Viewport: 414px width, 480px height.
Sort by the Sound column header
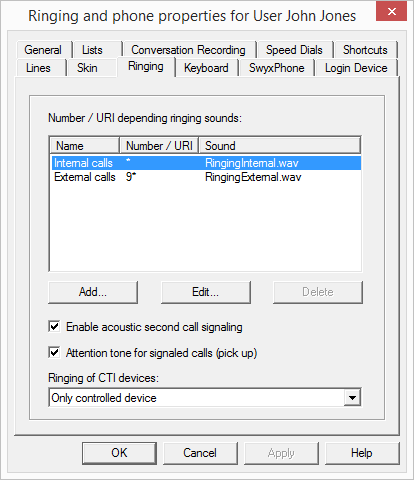point(280,146)
